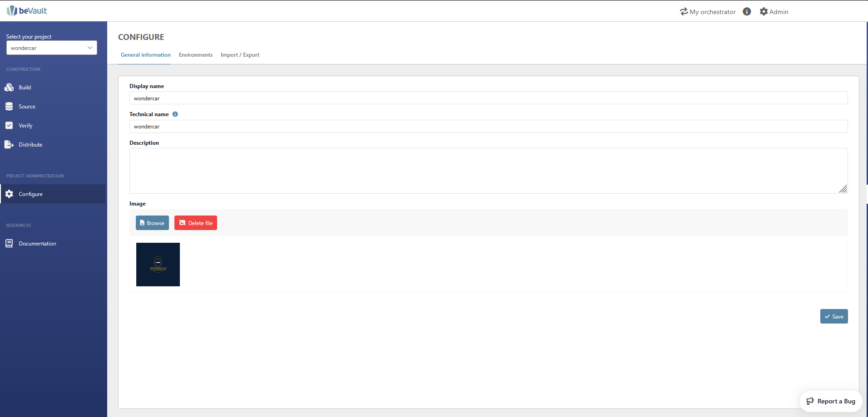
Task: Click the Save button
Action: pos(833,317)
